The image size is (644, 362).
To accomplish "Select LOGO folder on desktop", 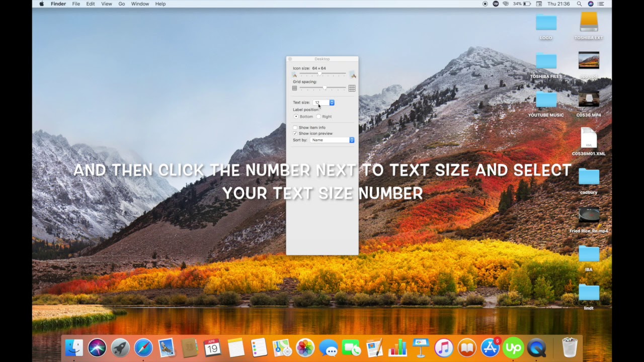I will [x=546, y=27].
